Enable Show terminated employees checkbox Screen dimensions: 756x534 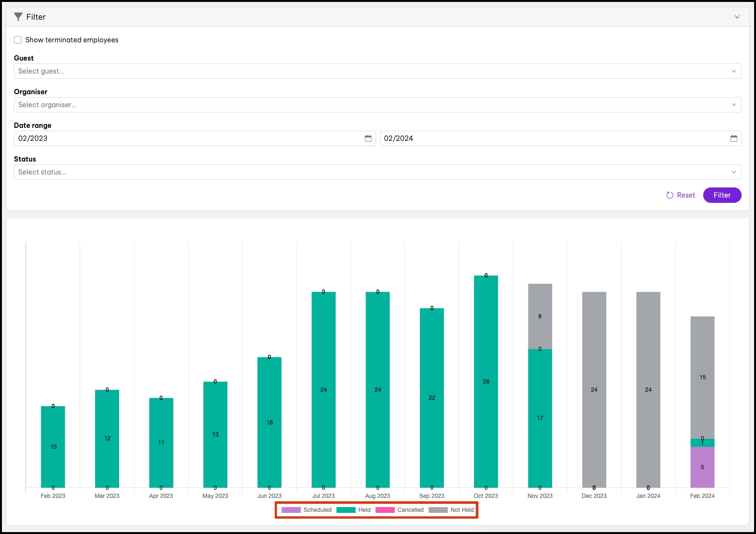(18, 40)
